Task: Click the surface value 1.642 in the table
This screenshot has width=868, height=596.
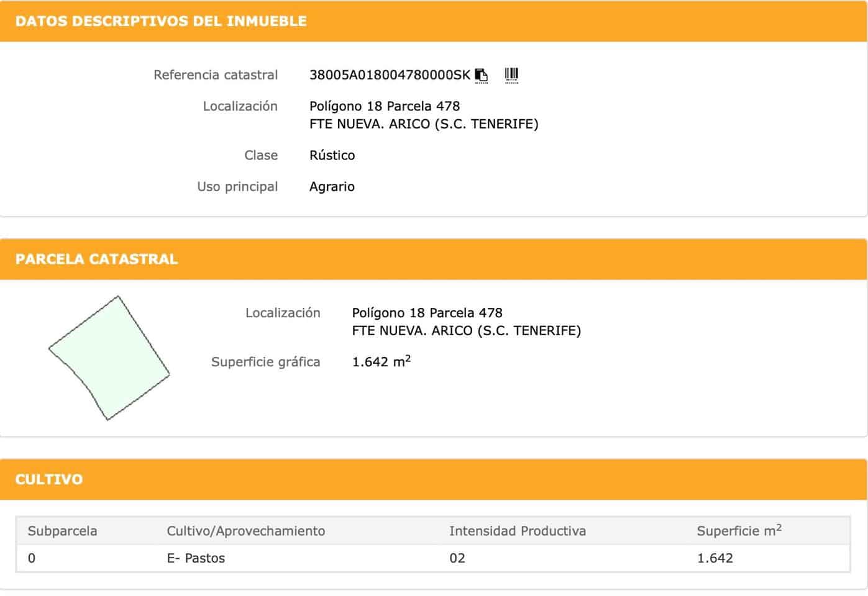Action: (x=715, y=558)
